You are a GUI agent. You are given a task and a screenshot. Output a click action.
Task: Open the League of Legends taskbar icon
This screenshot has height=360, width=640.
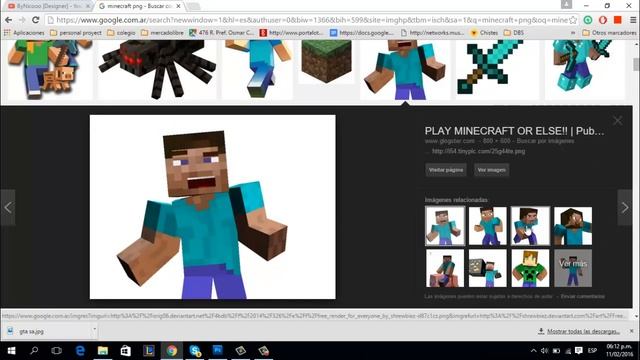(x=149, y=351)
